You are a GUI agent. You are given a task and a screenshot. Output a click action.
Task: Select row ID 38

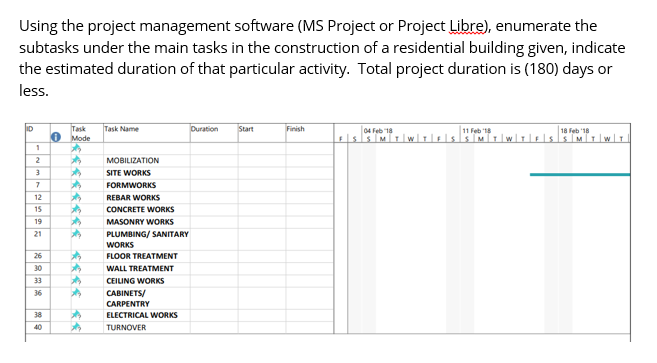click(x=38, y=315)
